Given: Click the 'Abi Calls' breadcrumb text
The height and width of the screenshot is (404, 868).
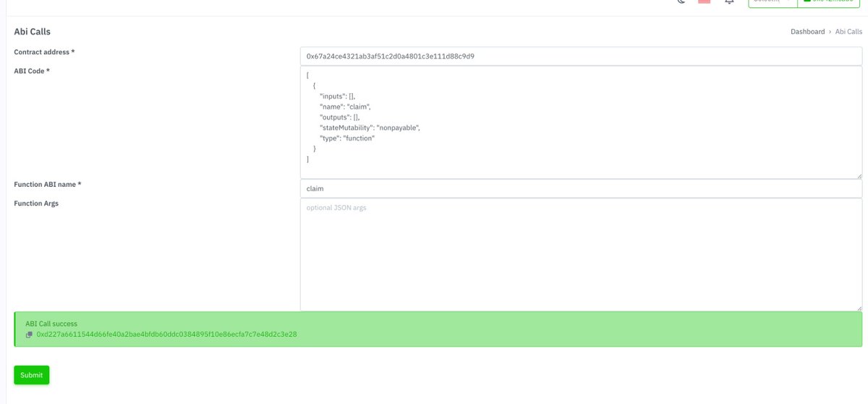Looking at the screenshot, I should (x=848, y=32).
